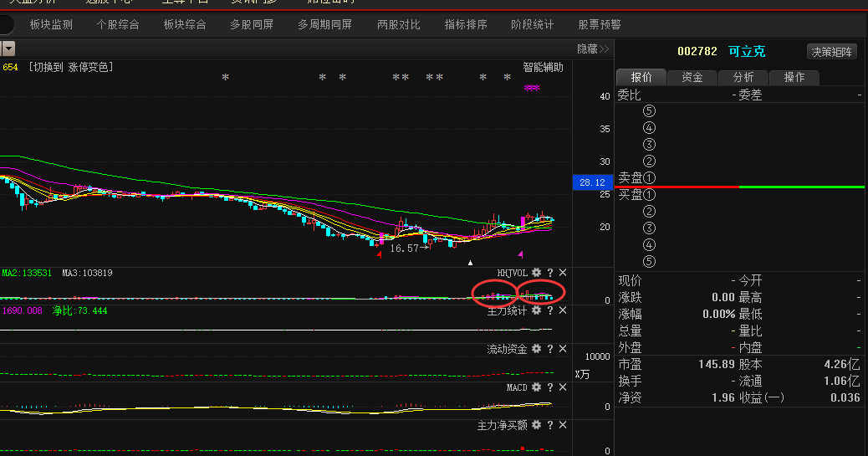Close the HHJVOL indicator panel
This screenshot has width=868, height=456.
563,273
